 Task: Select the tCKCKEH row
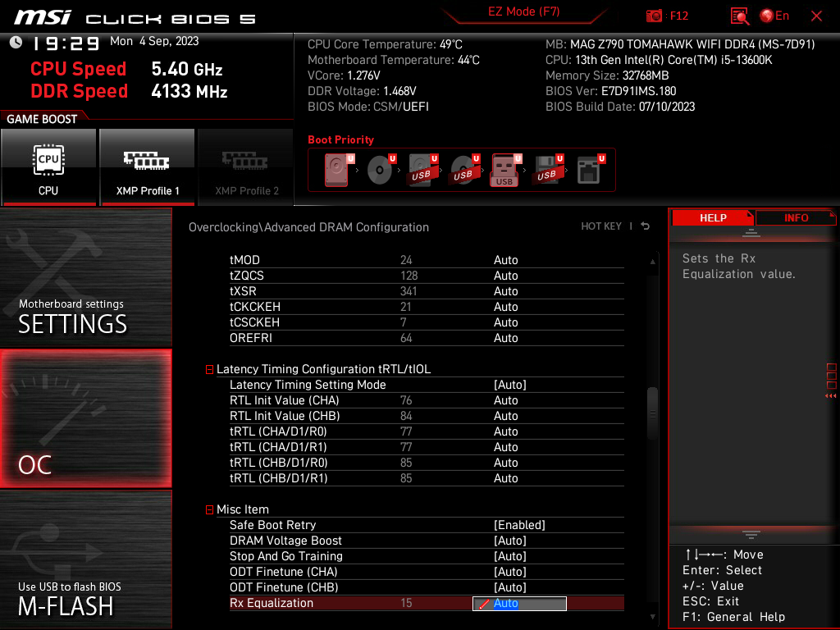pyautogui.click(x=427, y=307)
